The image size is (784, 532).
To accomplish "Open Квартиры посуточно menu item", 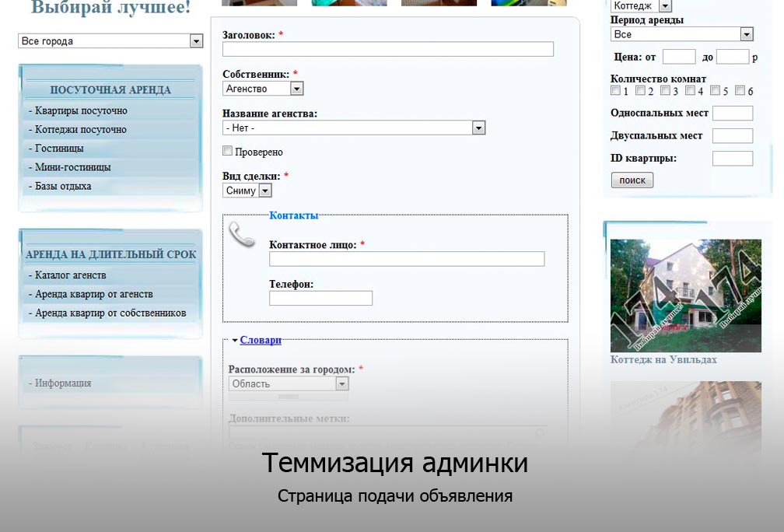I will (x=81, y=110).
